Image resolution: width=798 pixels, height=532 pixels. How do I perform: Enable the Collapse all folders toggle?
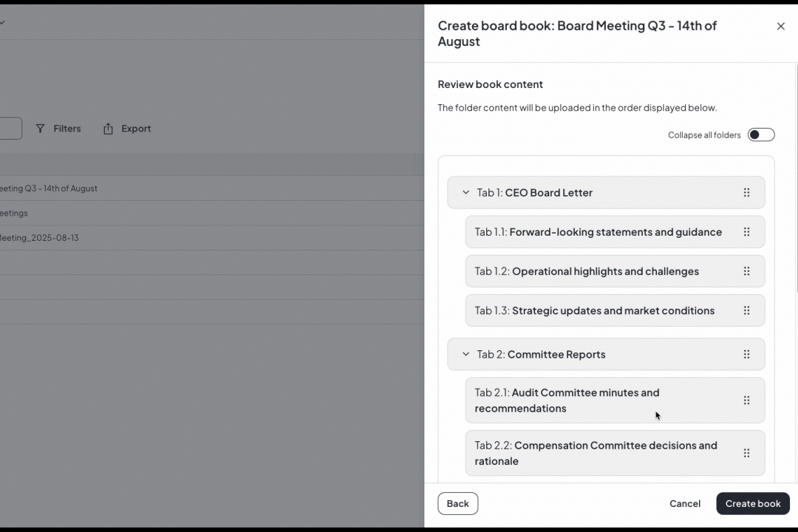click(761, 134)
